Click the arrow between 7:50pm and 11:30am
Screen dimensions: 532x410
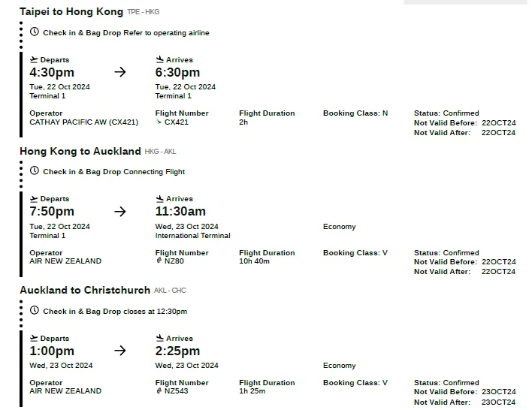point(120,212)
